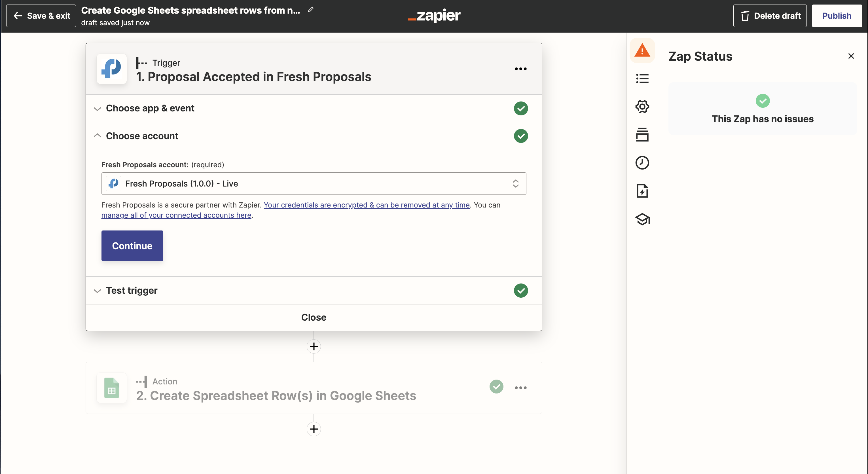Image resolution: width=868 pixels, height=474 pixels.
Task: Open the learning graduation cap icon
Action: pyautogui.click(x=642, y=219)
